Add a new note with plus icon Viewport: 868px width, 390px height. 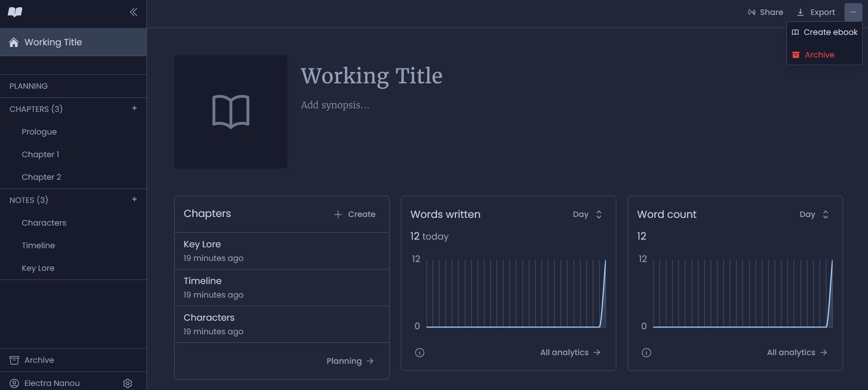pos(134,199)
